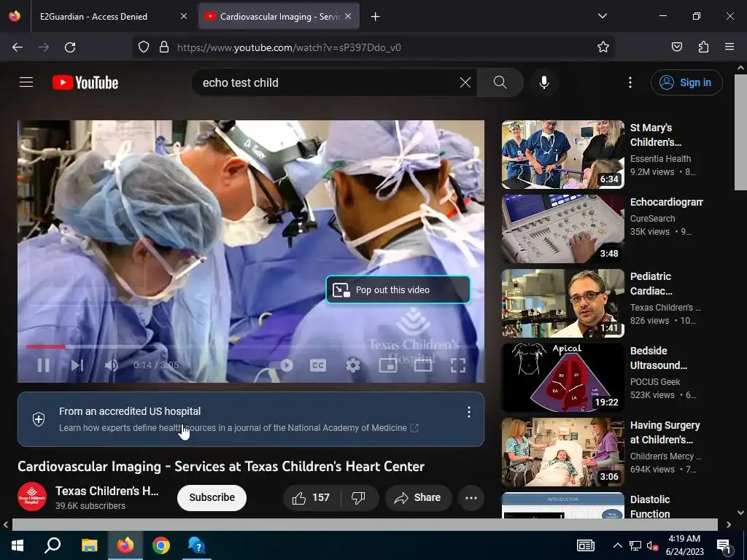Open YouTube settings three-dot menu
Image resolution: width=747 pixels, height=560 pixels.
630,82
